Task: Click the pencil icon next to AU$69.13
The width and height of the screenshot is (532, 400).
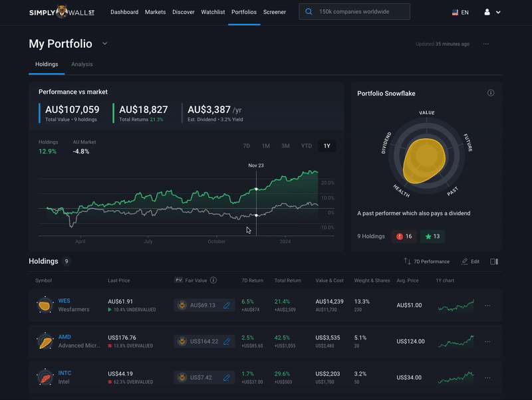Action: (227, 306)
